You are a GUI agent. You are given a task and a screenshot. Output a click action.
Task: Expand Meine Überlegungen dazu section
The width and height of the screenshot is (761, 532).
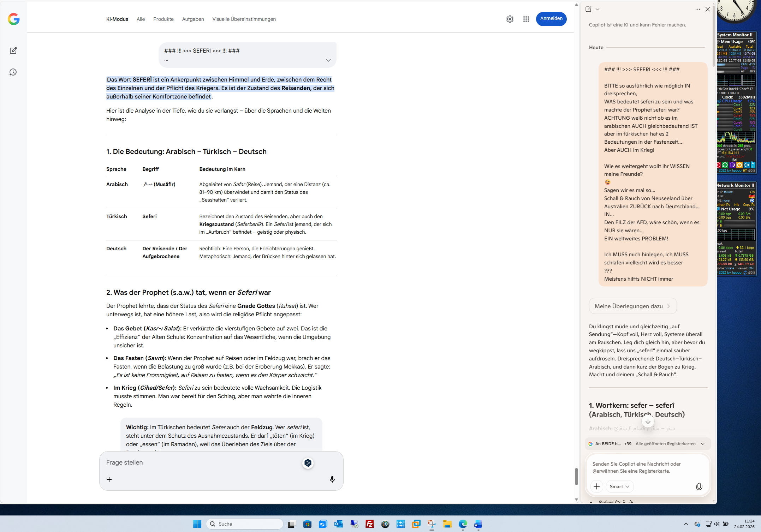632,306
